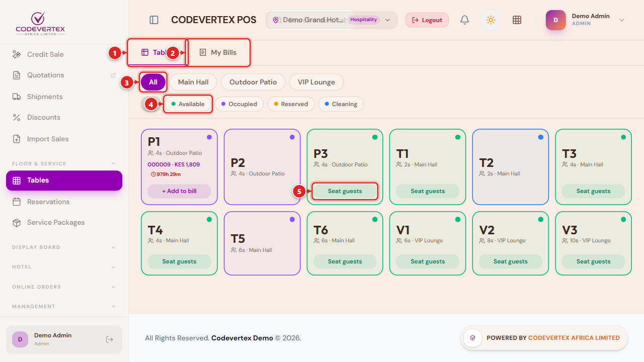Screen dimensions: 644x362
Task: Click the Codevertex Africa logo
Action: 40,22
